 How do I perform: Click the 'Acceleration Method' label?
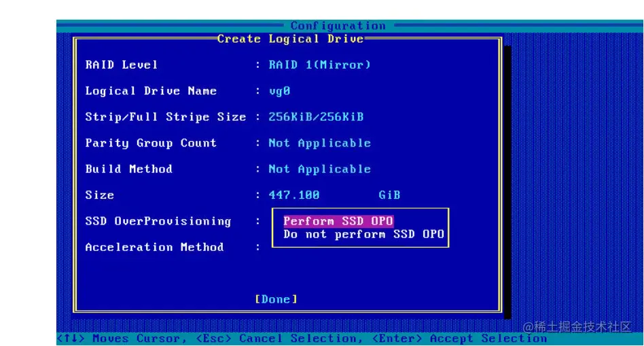coord(154,247)
